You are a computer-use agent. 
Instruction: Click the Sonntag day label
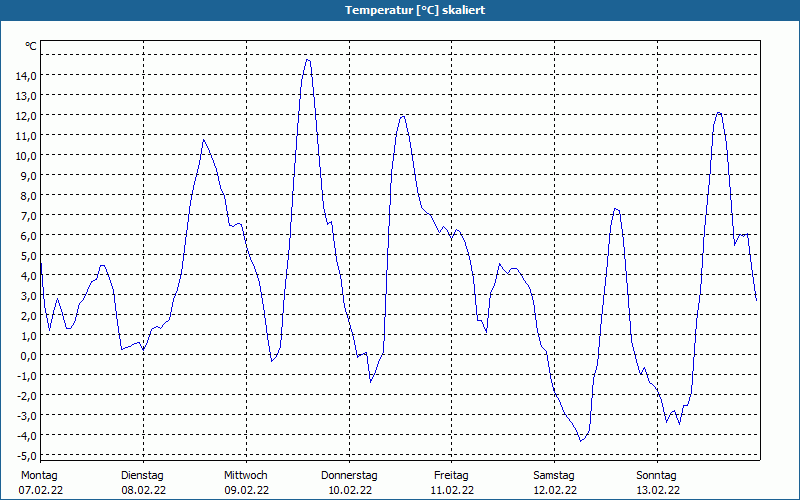(x=657, y=476)
